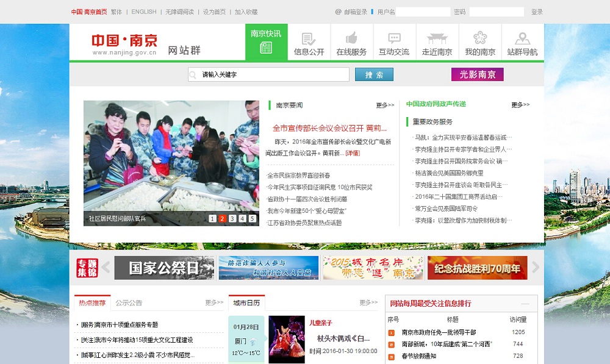
Task: Click 加入收藏 link
Action: [x=246, y=12]
